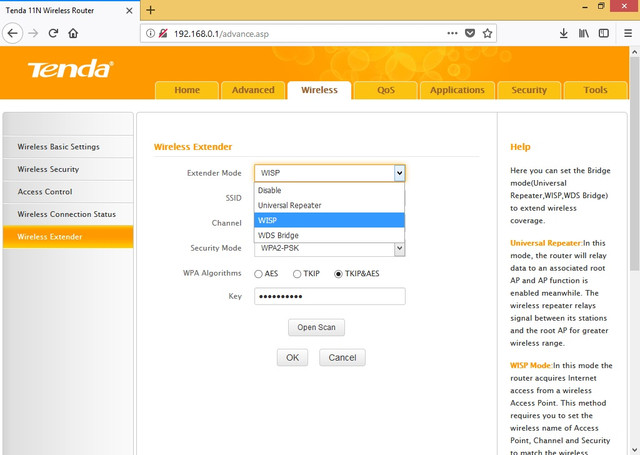
Task: Click the Cancel button
Action: 342,357
